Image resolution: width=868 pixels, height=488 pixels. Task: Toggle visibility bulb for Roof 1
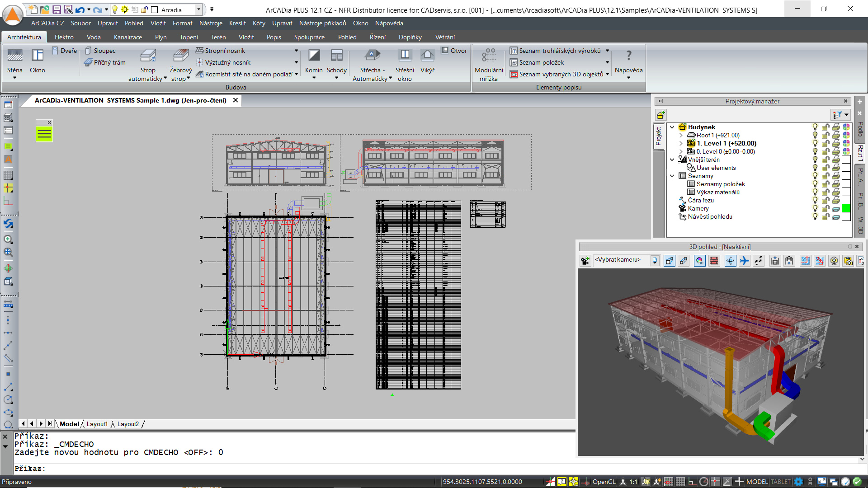click(x=815, y=135)
